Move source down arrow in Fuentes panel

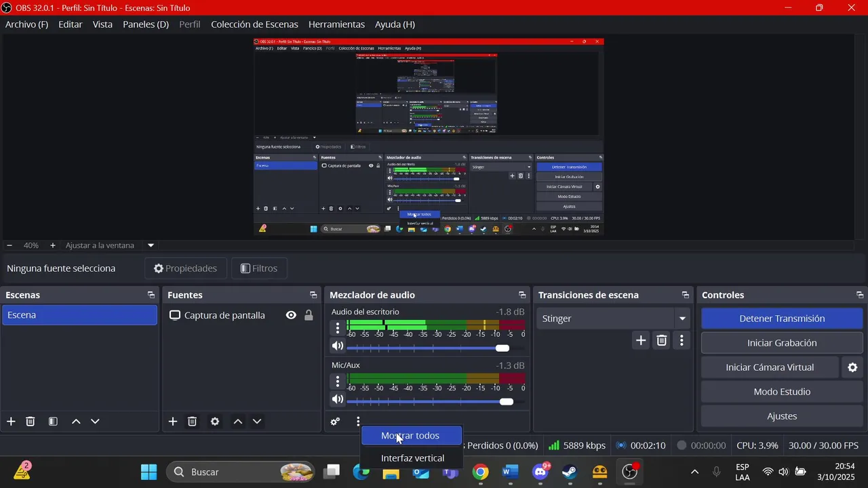point(257,422)
